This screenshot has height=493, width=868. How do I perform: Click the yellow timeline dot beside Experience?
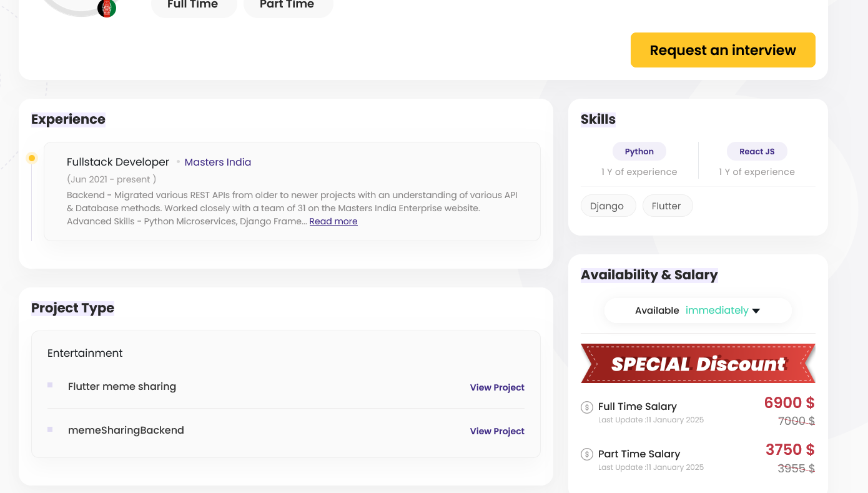tap(32, 158)
